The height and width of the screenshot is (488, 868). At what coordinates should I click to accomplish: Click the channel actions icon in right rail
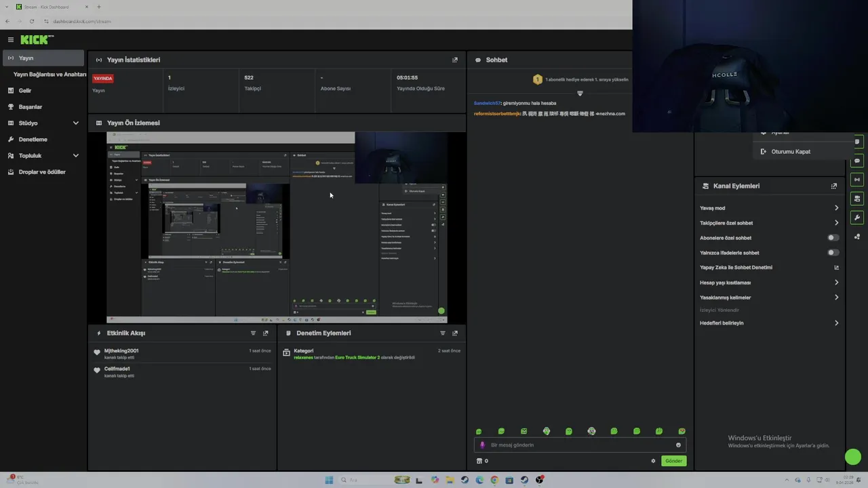[x=857, y=199]
